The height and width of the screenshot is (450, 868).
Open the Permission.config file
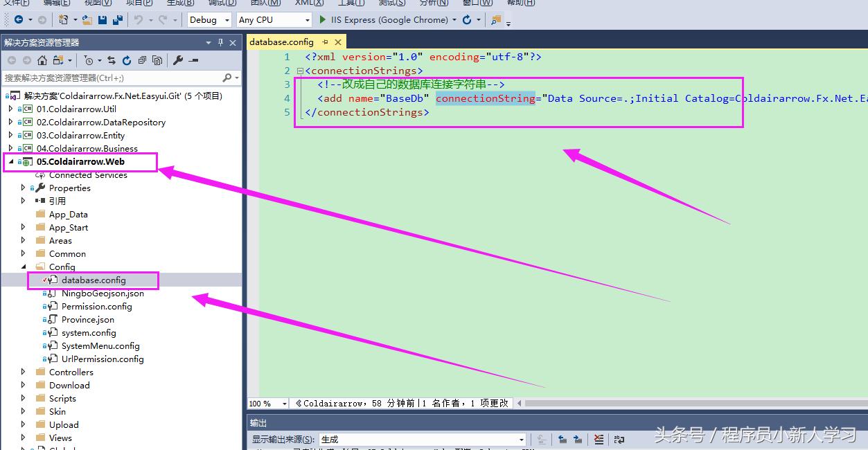click(x=96, y=307)
